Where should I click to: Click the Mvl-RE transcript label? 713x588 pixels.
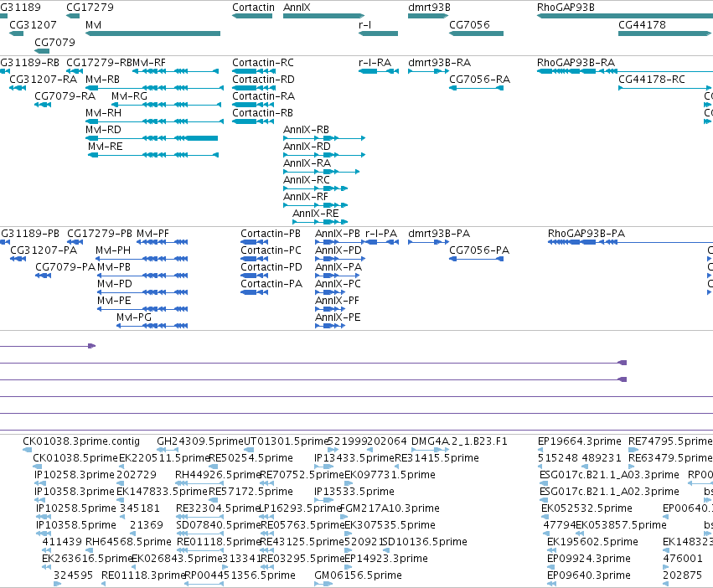[106, 147]
